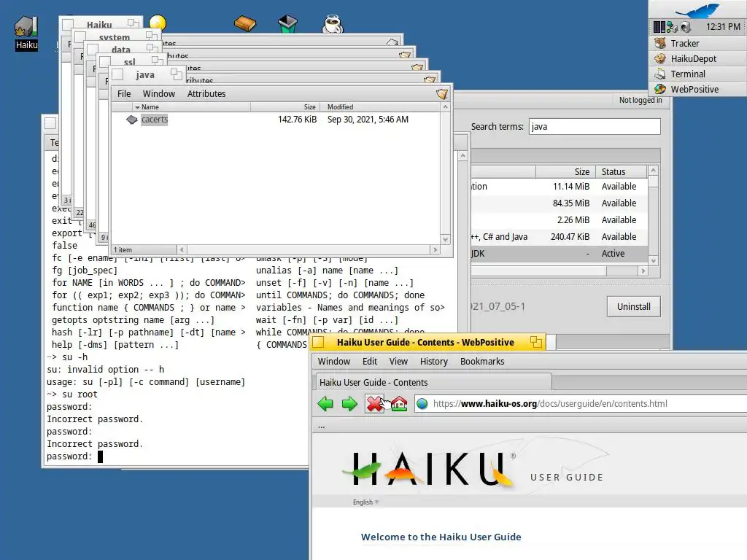Open the Bookmarks menu in WebPositive
The width and height of the screenshot is (747, 560).
click(482, 362)
